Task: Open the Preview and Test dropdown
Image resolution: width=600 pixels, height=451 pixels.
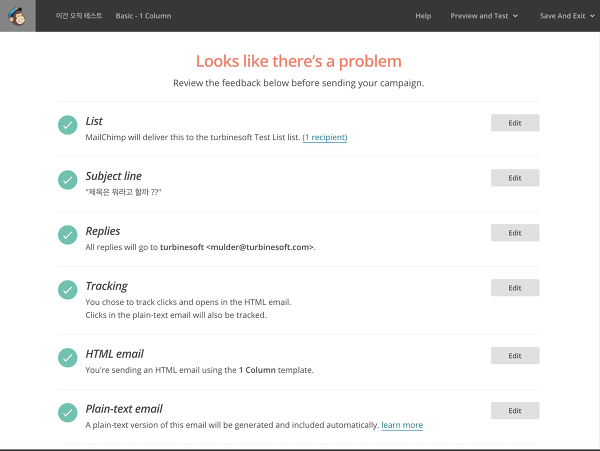Action: (x=484, y=16)
